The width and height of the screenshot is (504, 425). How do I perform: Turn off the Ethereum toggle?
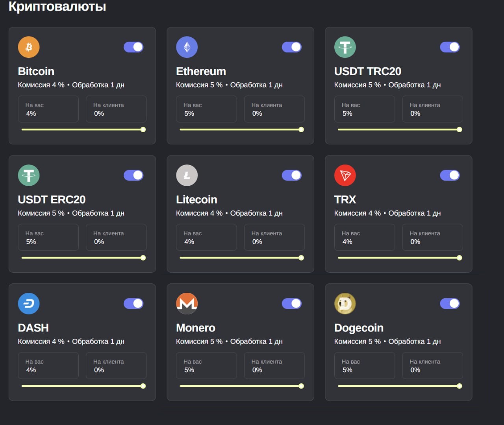pyautogui.click(x=292, y=47)
